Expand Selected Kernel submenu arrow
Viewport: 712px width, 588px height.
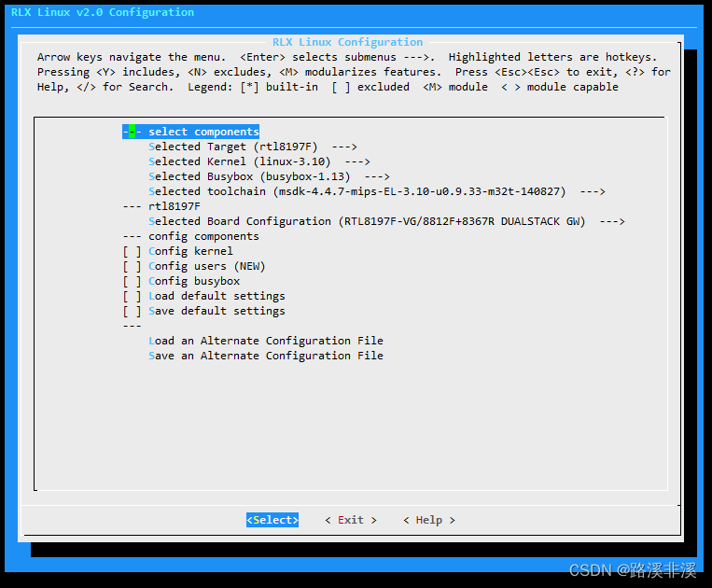pyautogui.click(x=357, y=161)
